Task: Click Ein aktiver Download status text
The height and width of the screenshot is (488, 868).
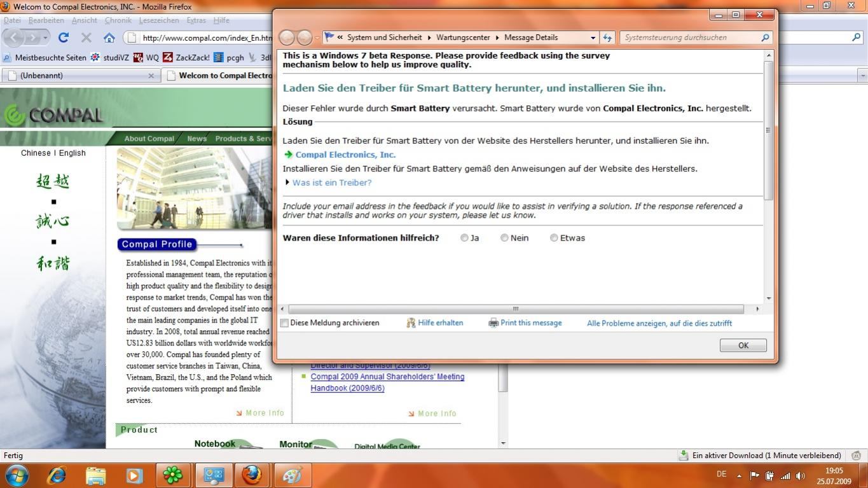Action: tap(766, 456)
